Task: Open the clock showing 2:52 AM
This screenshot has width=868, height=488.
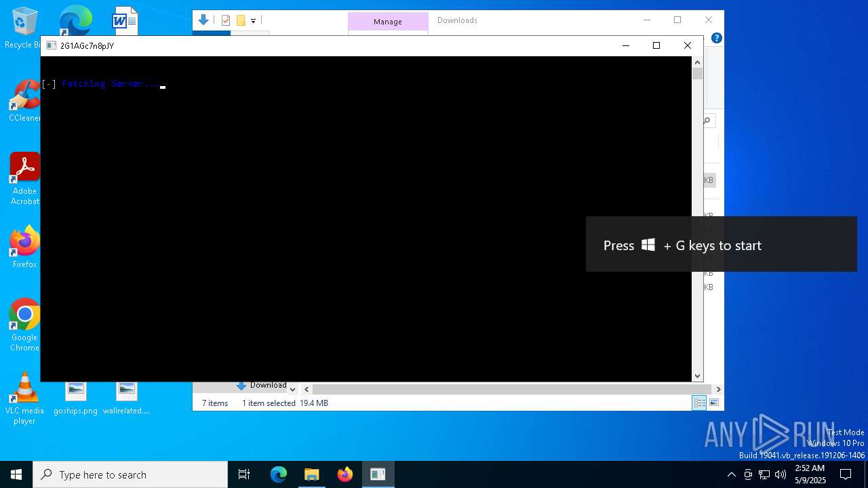Action: click(810, 474)
